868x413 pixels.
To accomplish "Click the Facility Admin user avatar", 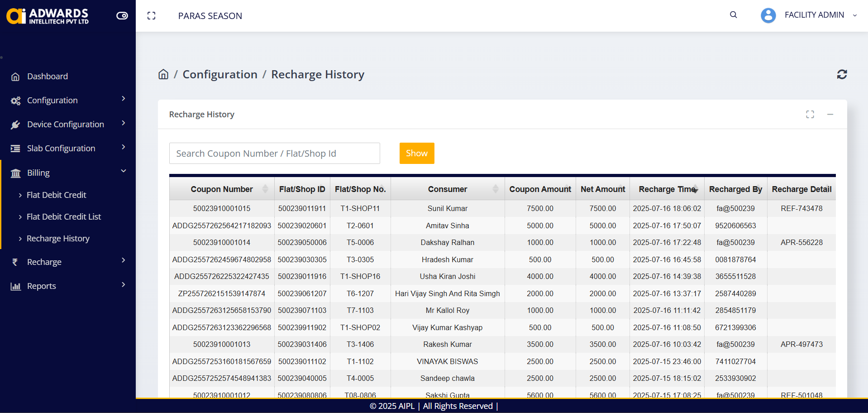I will 768,15.
